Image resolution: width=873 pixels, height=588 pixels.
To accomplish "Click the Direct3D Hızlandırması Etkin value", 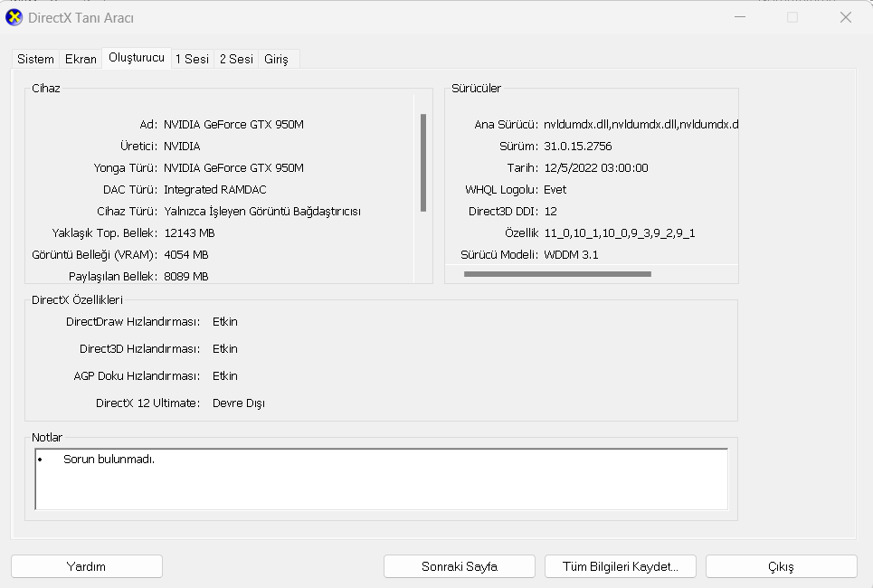I will (x=225, y=348).
